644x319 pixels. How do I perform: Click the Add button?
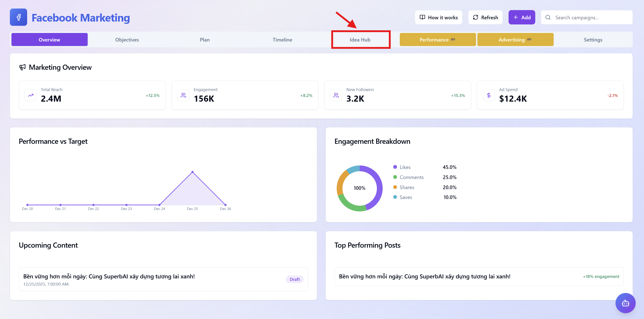pos(522,17)
